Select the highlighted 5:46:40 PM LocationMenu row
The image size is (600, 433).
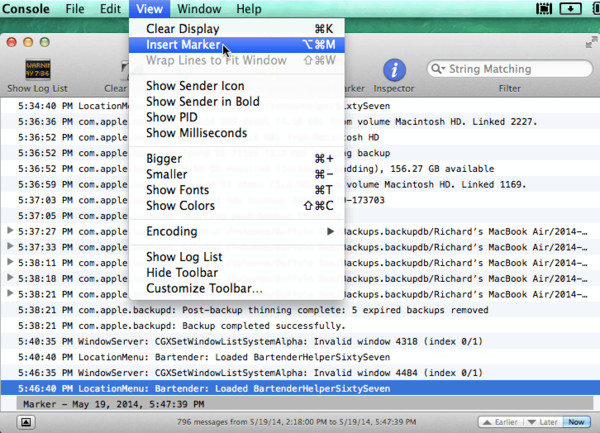pos(300,388)
